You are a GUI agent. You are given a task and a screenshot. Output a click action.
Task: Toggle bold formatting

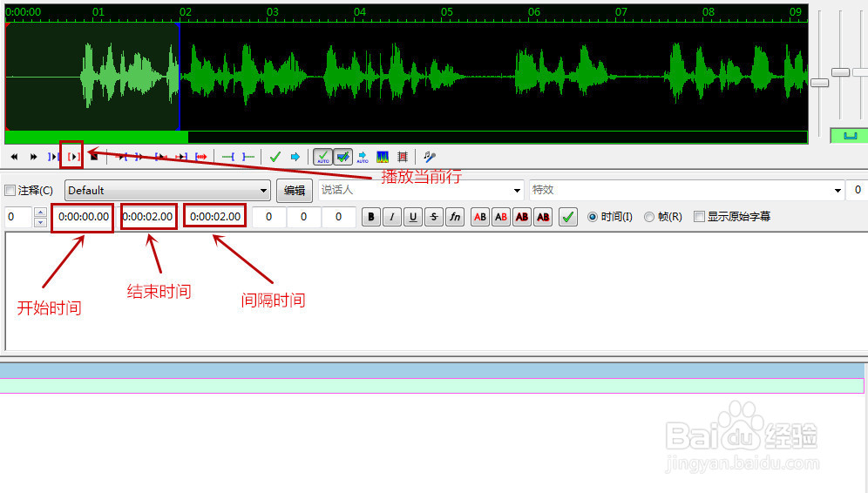371,217
